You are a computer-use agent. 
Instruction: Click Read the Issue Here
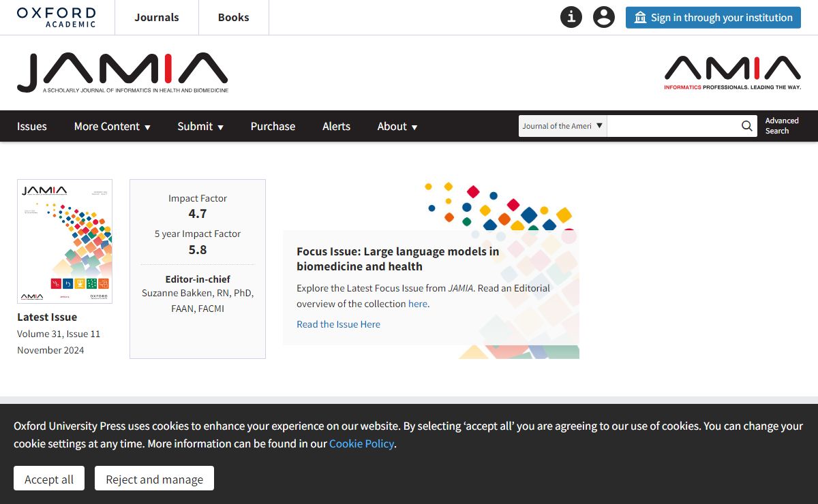(338, 324)
